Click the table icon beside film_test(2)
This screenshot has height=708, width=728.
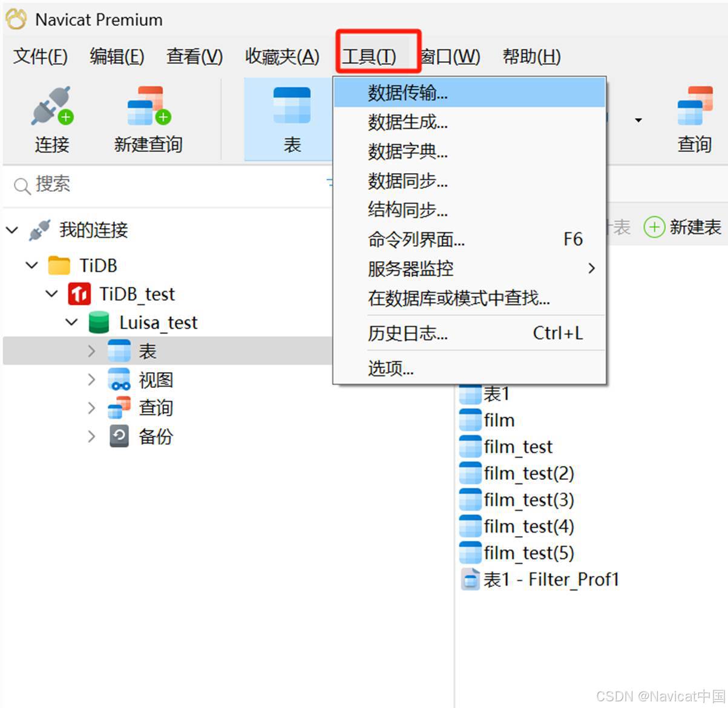470,473
